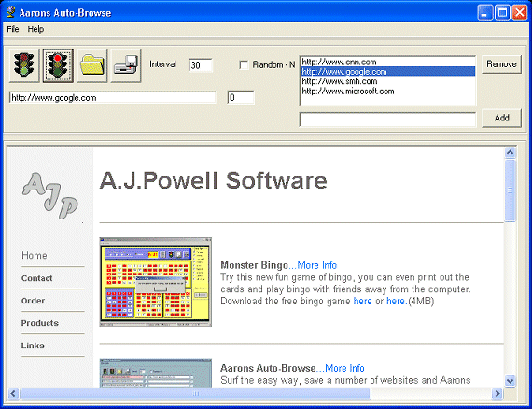Focus the empty new-URL input field

387,120
